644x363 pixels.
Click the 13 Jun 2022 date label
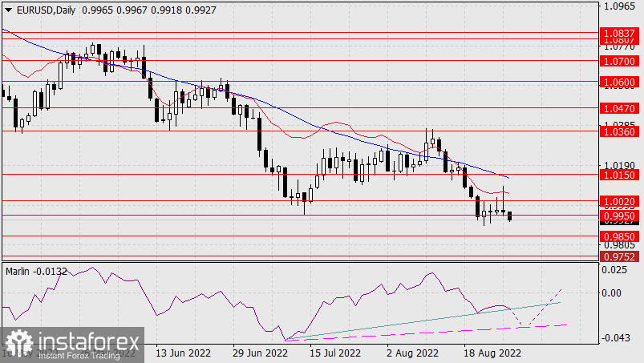(x=183, y=353)
